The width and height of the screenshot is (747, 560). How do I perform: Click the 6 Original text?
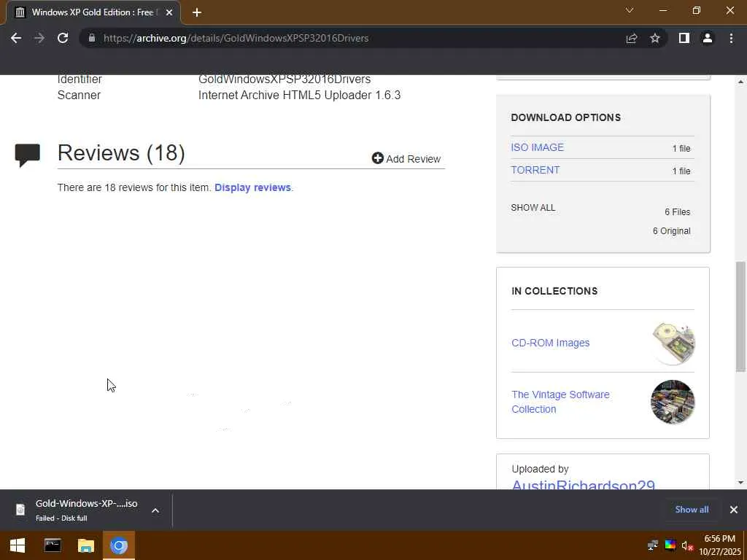[x=671, y=231]
